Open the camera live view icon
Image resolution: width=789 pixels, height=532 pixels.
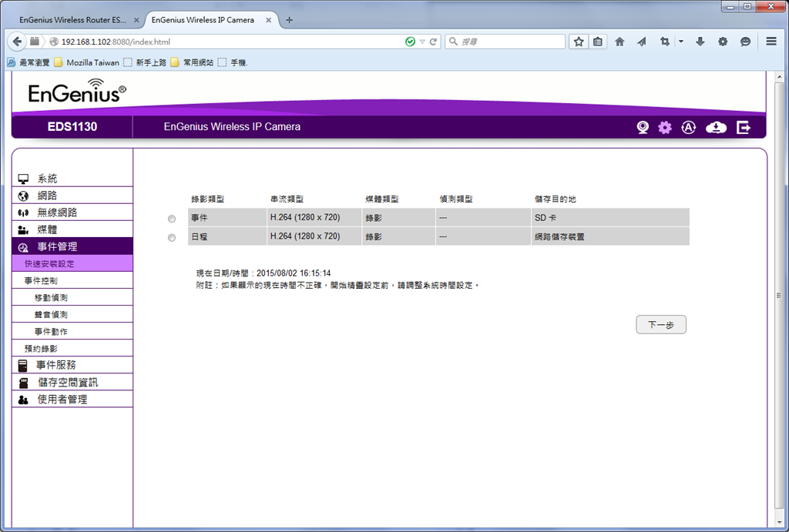tap(643, 127)
